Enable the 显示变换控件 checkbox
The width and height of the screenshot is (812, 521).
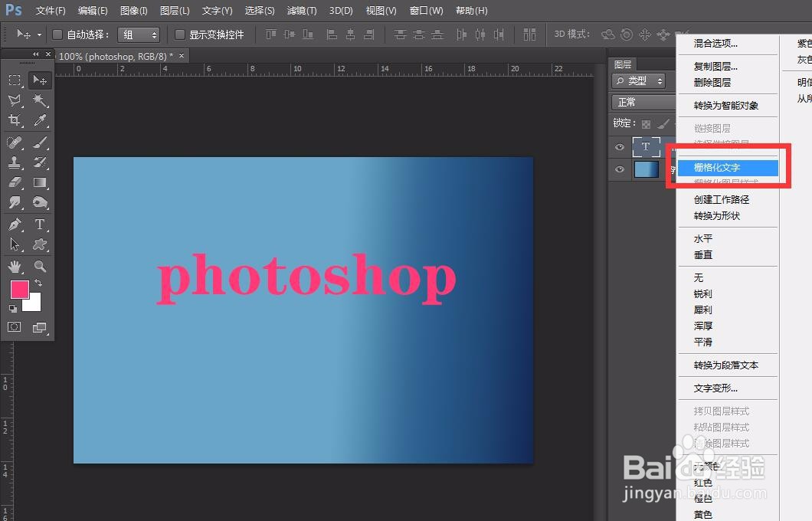point(180,34)
